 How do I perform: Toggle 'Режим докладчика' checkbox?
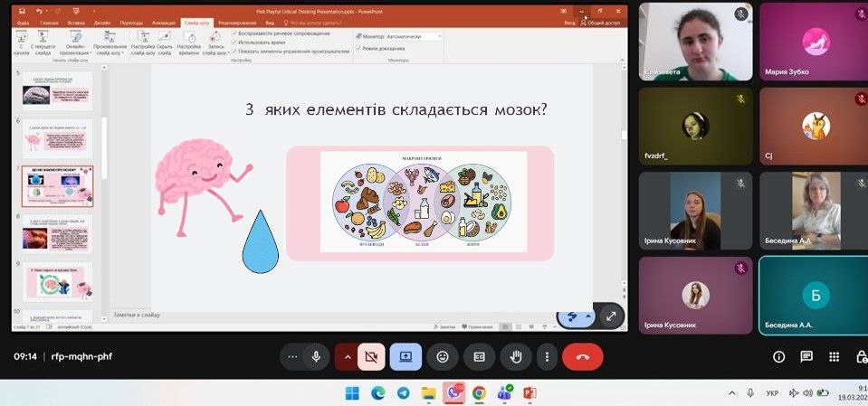(x=358, y=48)
